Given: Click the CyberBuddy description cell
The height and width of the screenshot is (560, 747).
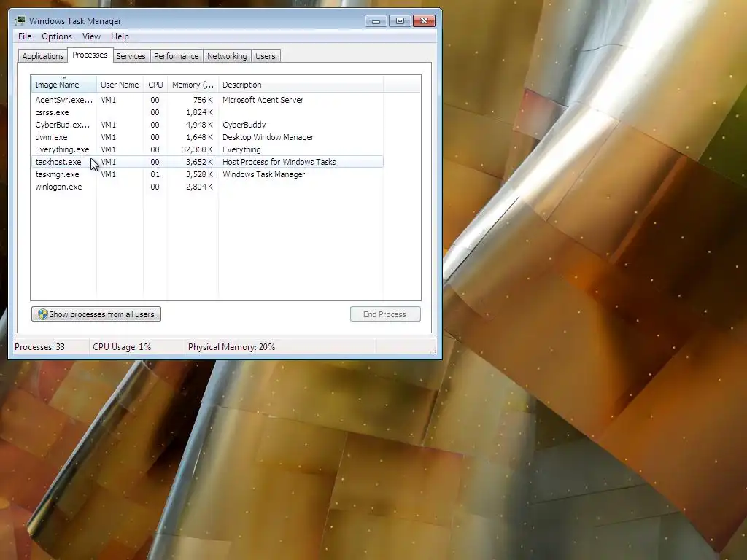Looking at the screenshot, I should pyautogui.click(x=244, y=125).
